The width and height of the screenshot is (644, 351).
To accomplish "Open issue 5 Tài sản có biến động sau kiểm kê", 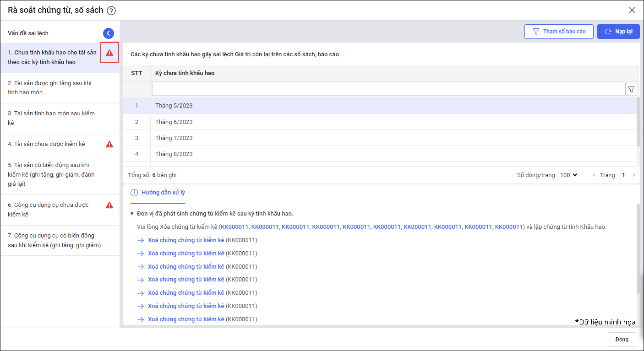I will tap(50, 174).
